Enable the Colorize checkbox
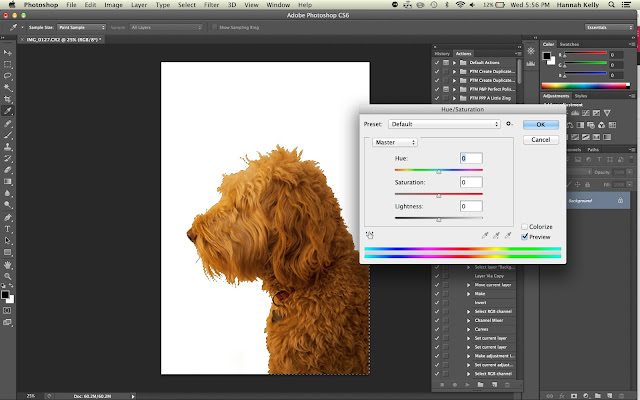This screenshot has height=400, width=640. (524, 227)
